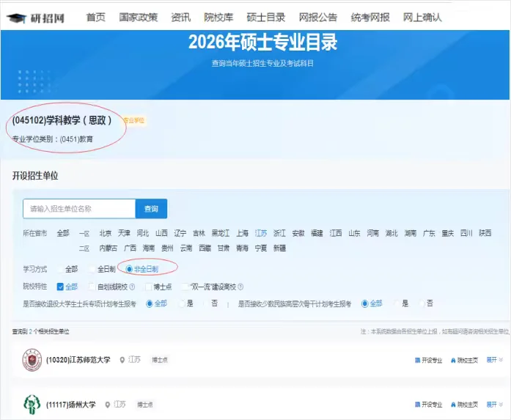This screenshot has width=511, height=420.
Task: Filter by province 湖北
Action: pyautogui.click(x=391, y=233)
